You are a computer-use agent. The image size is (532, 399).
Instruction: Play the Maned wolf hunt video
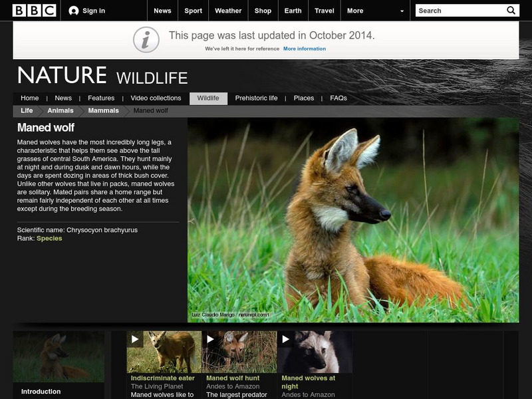210,339
